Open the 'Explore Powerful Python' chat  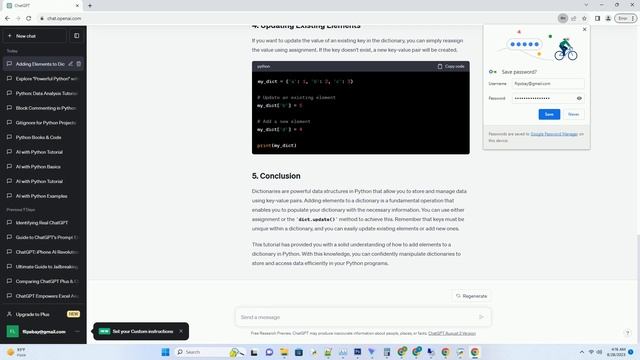tap(43, 79)
